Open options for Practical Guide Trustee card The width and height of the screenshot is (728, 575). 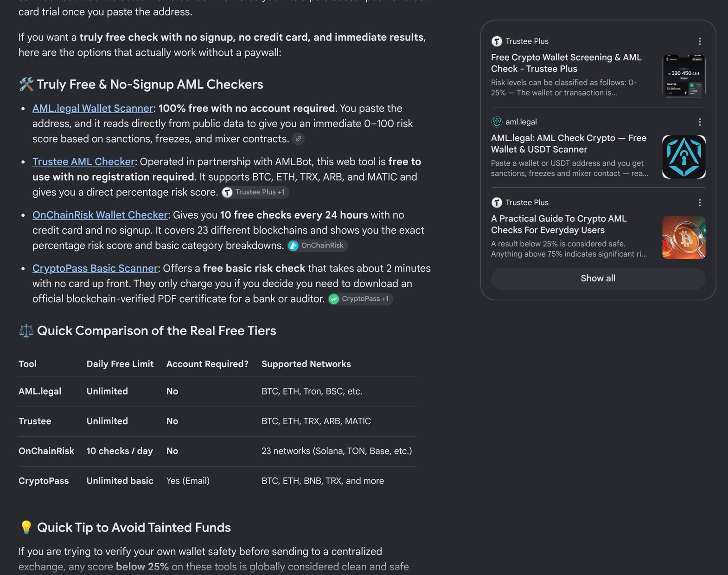699,203
